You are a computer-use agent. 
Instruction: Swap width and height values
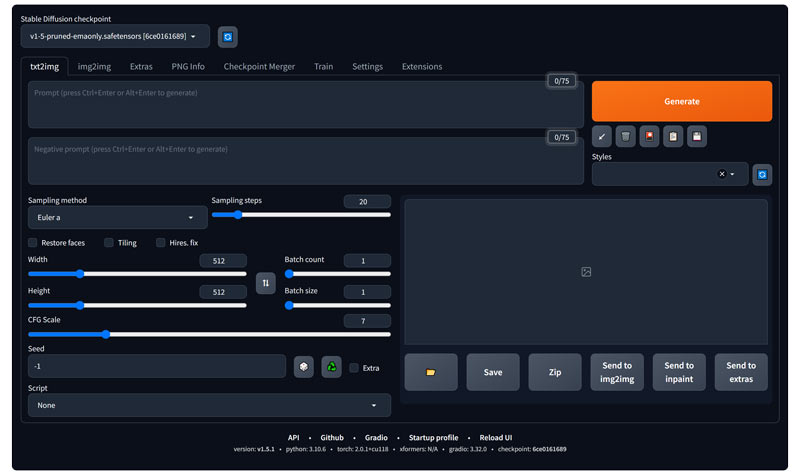pos(265,283)
